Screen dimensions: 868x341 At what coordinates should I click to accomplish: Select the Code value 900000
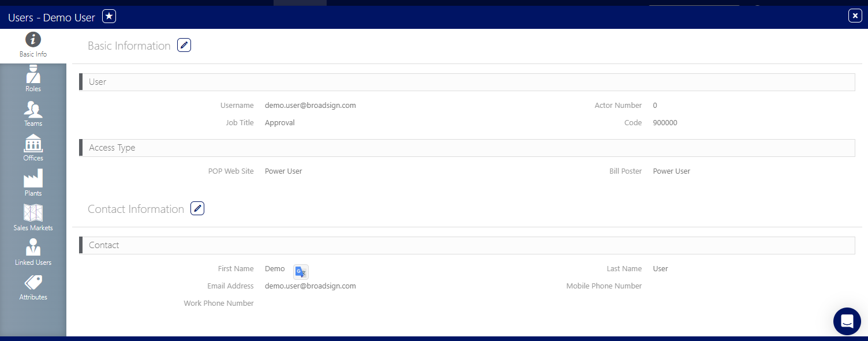(665, 123)
